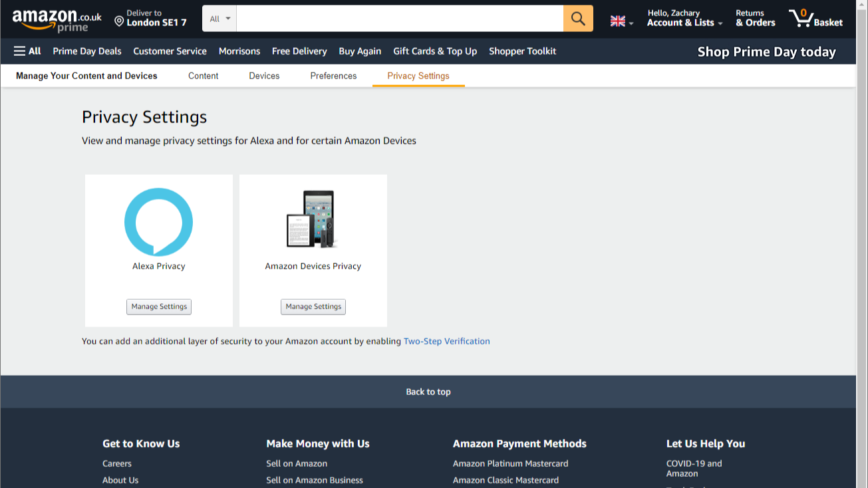
Task: Open Sell on Amazon Business link
Action: point(315,480)
